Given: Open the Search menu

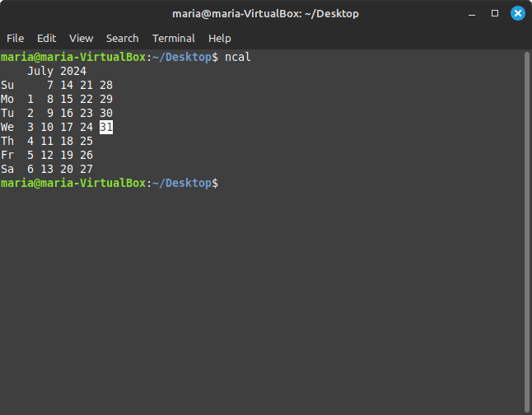Looking at the screenshot, I should pos(123,39).
